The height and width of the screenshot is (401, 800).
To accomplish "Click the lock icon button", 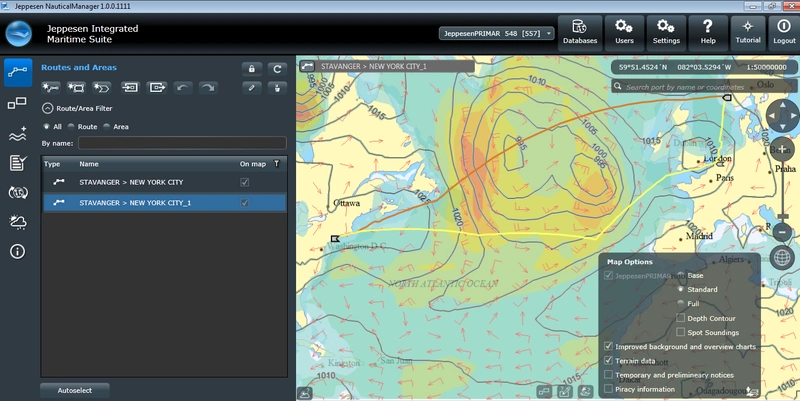I will pyautogui.click(x=252, y=68).
